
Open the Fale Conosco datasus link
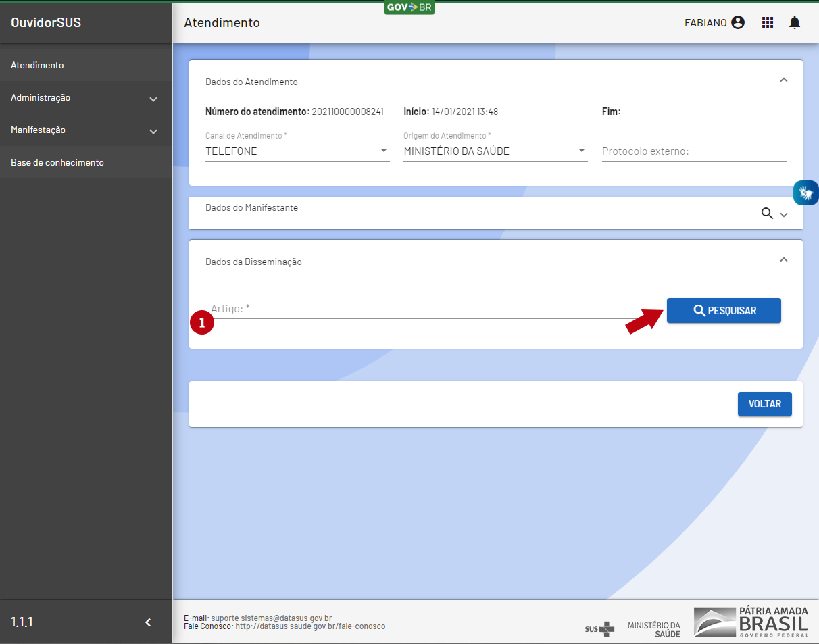(309, 626)
